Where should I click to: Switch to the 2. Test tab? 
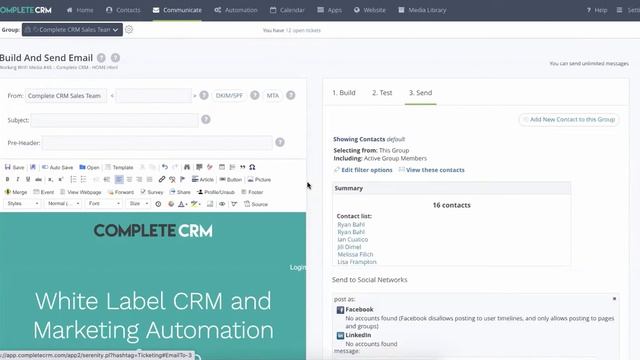(x=382, y=93)
